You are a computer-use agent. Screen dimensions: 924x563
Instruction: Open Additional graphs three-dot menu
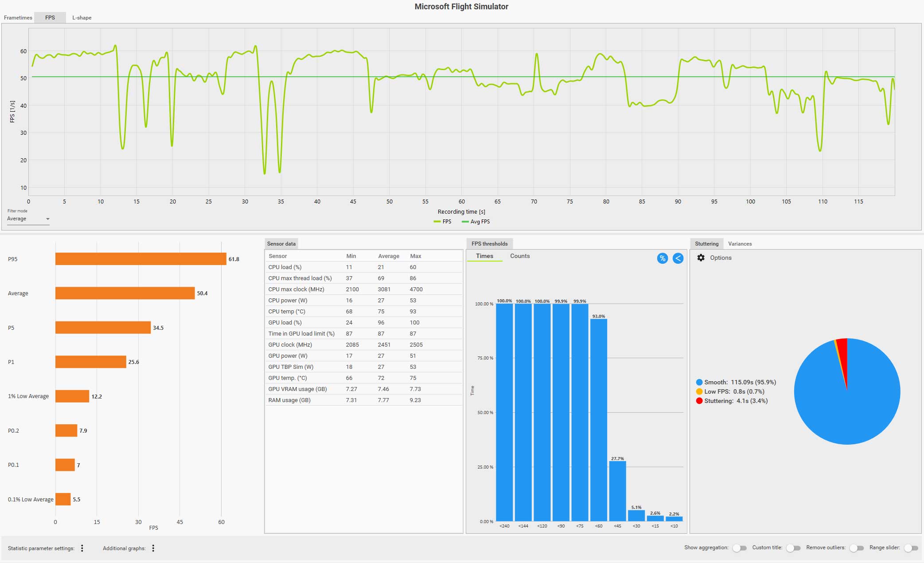[153, 548]
